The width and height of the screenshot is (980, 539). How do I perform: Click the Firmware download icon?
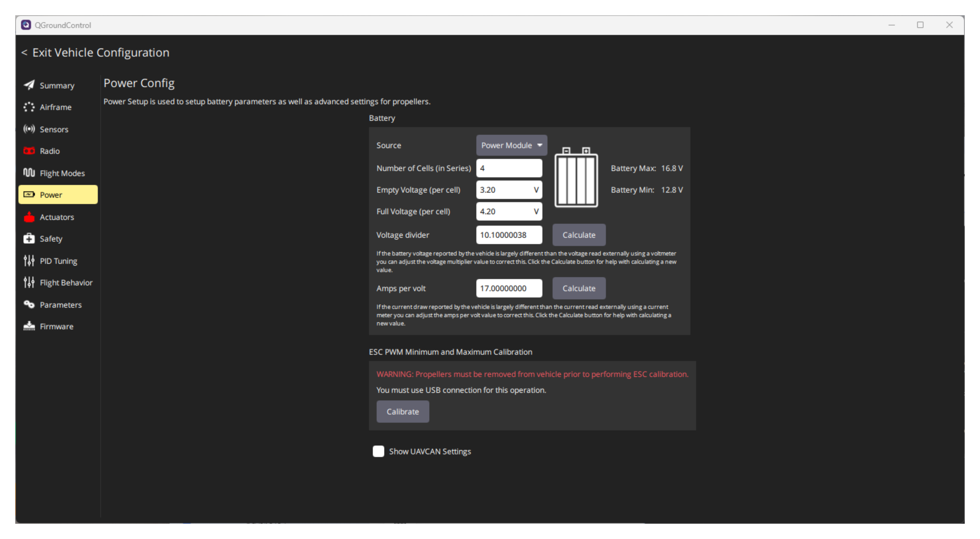pos(29,326)
